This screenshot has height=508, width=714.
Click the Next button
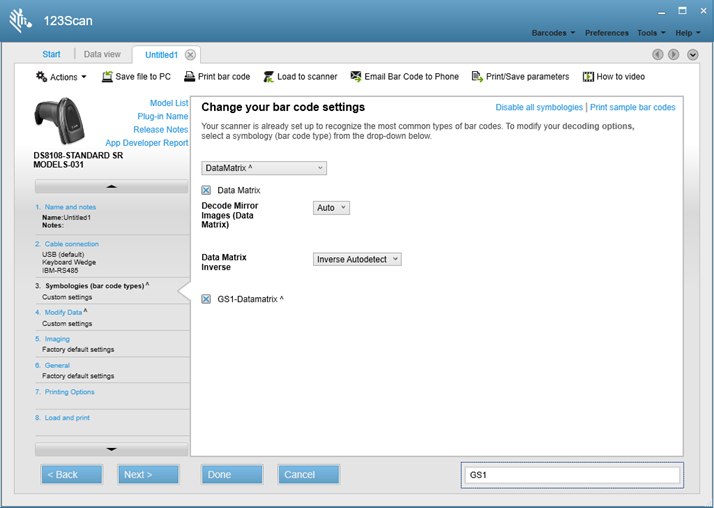148,474
